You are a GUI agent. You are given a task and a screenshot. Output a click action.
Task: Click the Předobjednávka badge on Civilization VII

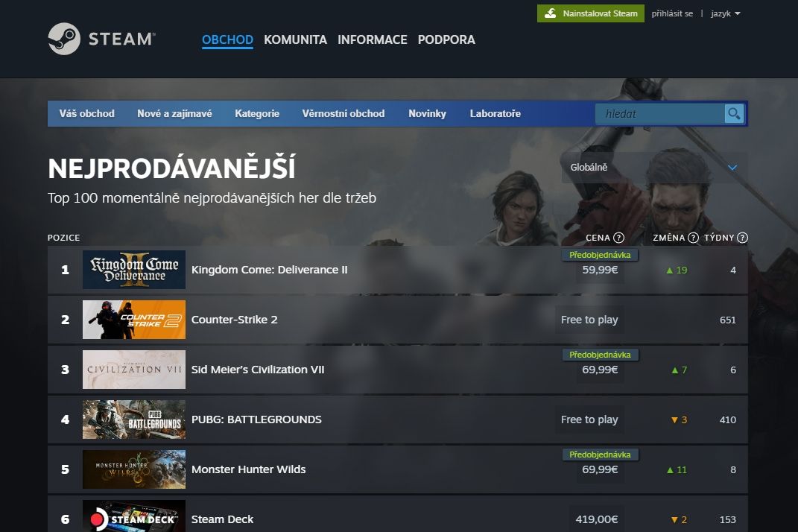(x=600, y=355)
